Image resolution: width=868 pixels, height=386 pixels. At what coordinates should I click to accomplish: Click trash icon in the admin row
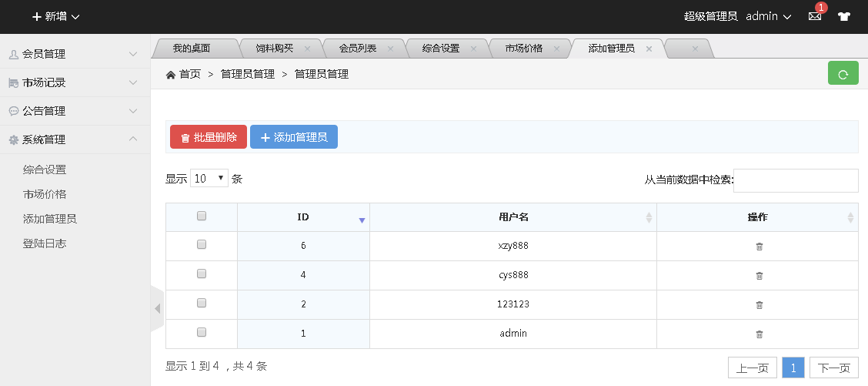click(x=759, y=334)
